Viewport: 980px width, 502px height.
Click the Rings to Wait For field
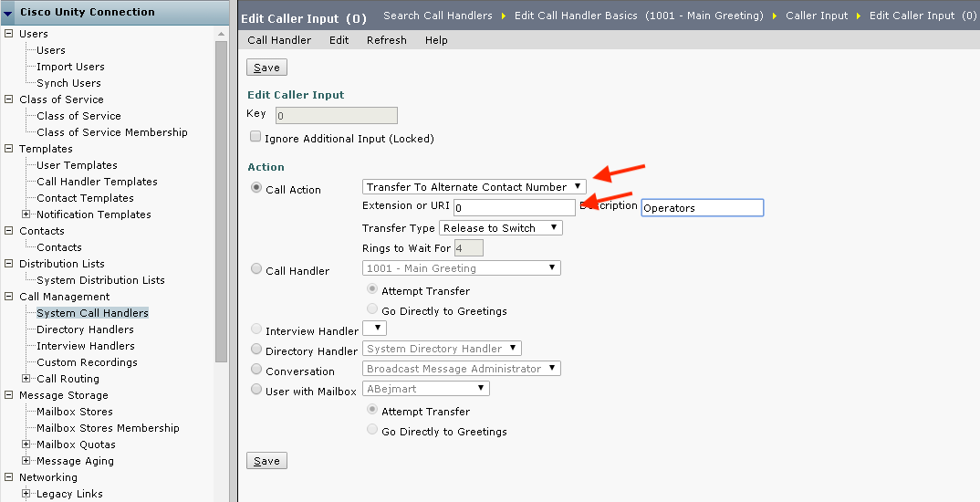469,248
